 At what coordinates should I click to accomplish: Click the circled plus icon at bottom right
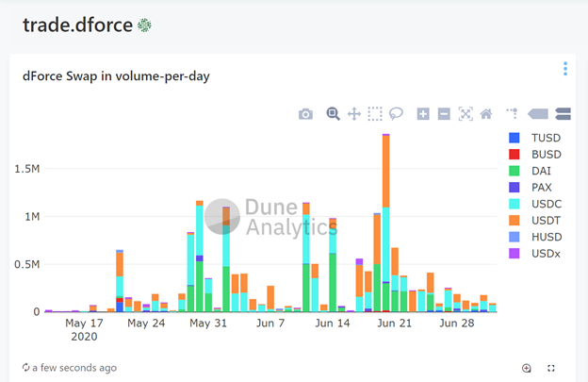click(x=526, y=368)
